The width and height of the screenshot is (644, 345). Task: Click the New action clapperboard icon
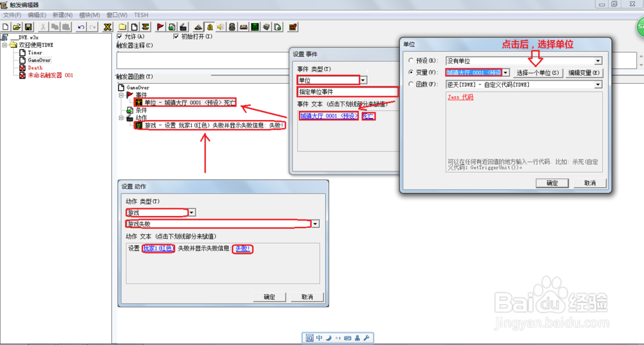(183, 27)
